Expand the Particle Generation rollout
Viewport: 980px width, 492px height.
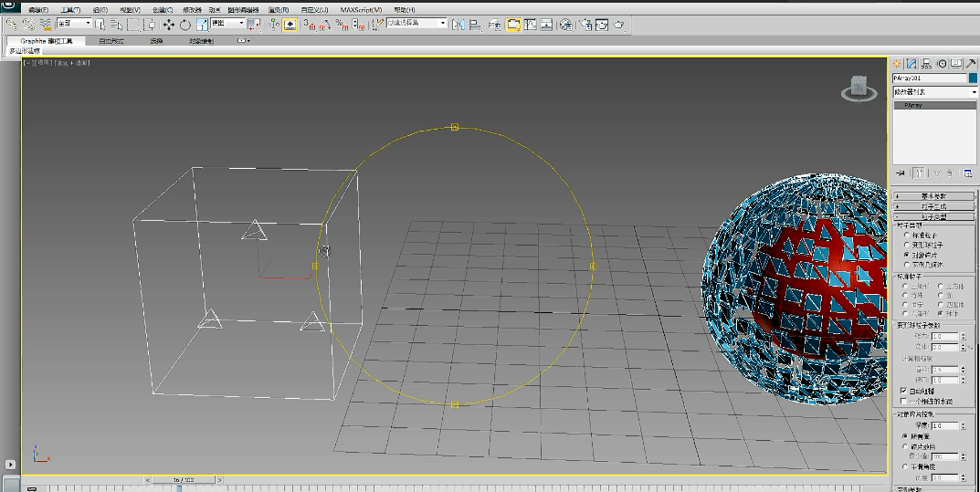pos(933,206)
